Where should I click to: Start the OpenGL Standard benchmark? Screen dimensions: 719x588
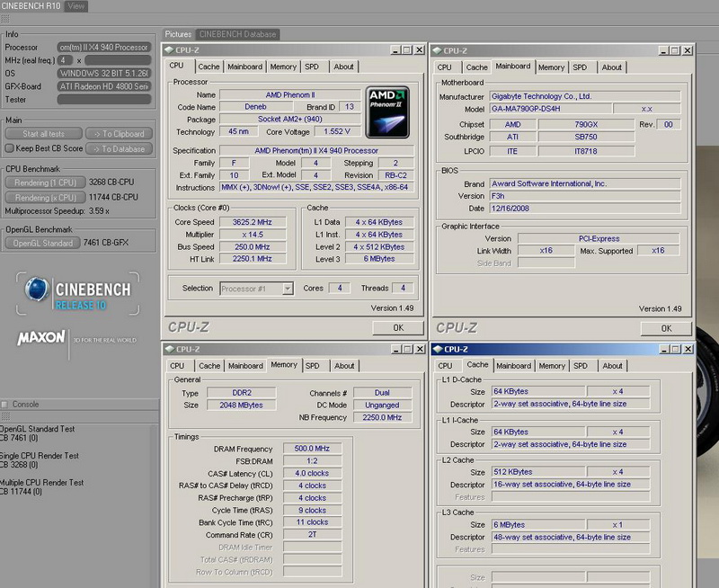point(43,243)
